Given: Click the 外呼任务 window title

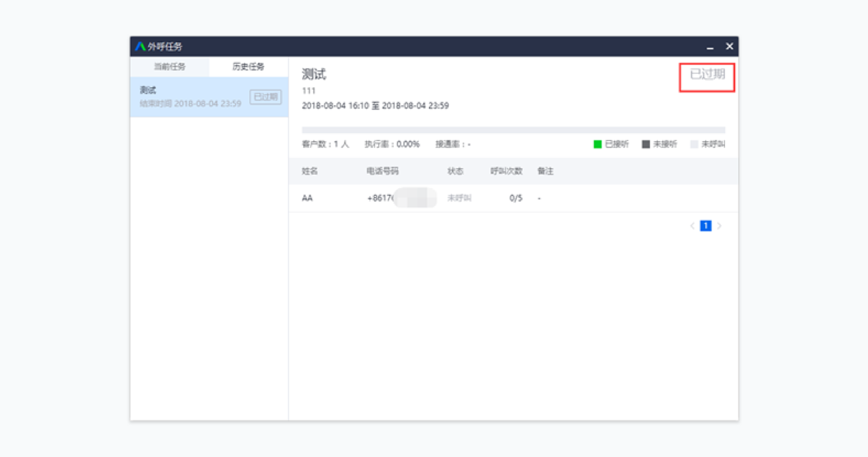Looking at the screenshot, I should coord(165,46).
